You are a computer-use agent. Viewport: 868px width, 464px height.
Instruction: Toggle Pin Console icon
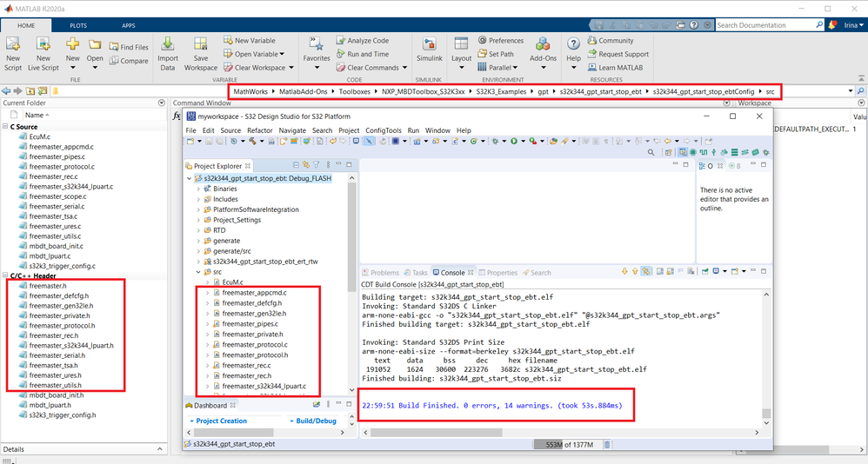[x=705, y=272]
